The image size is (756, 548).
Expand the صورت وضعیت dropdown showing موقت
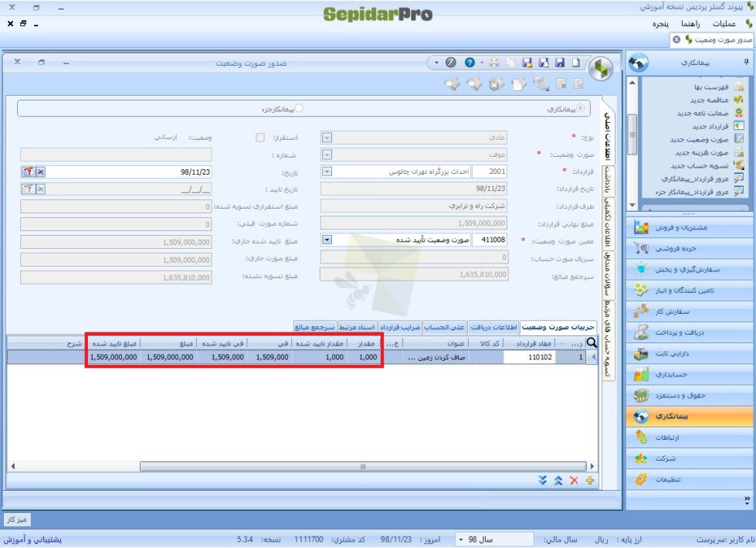click(x=327, y=155)
